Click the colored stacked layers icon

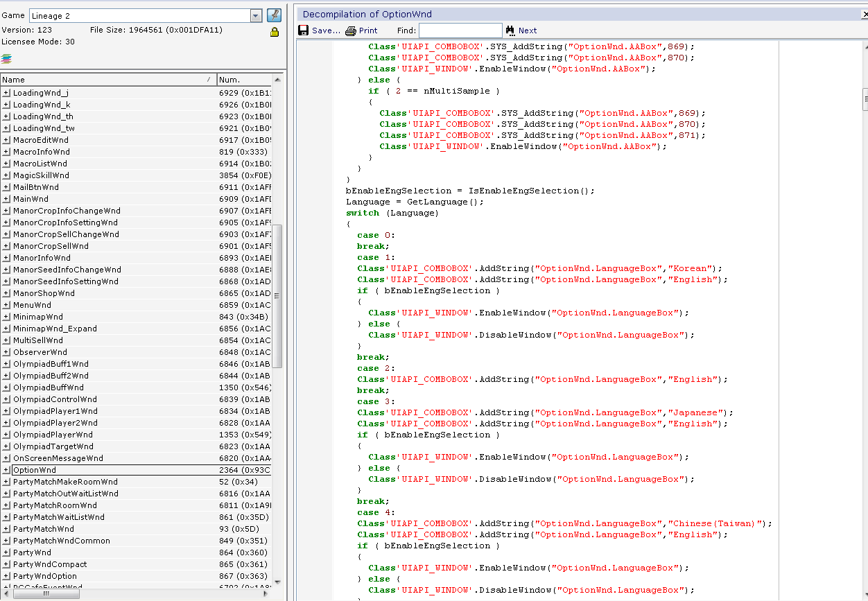tap(7, 59)
